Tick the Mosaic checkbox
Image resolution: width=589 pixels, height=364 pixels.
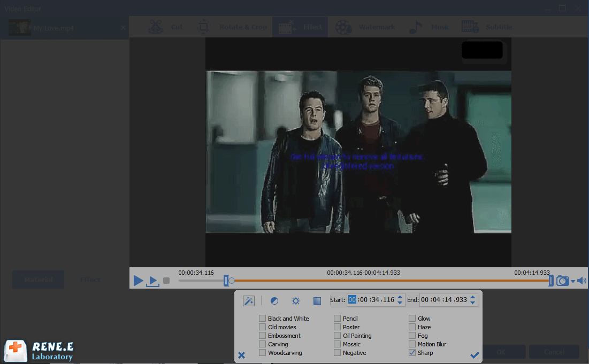coord(338,344)
